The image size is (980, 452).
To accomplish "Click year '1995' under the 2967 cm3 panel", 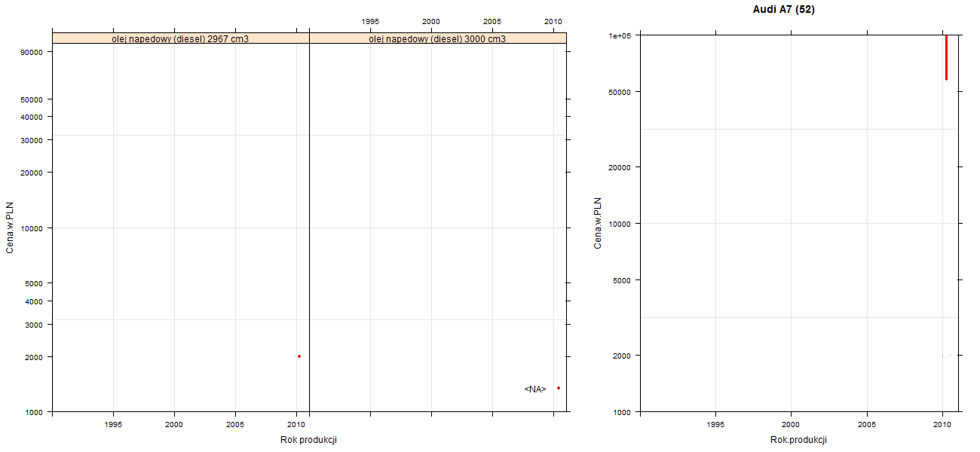I will tap(113, 425).
